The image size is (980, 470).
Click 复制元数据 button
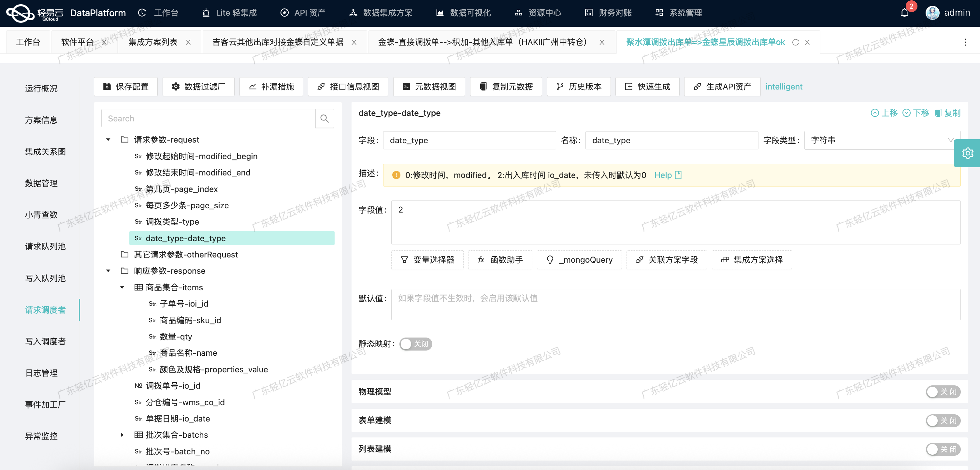point(506,87)
